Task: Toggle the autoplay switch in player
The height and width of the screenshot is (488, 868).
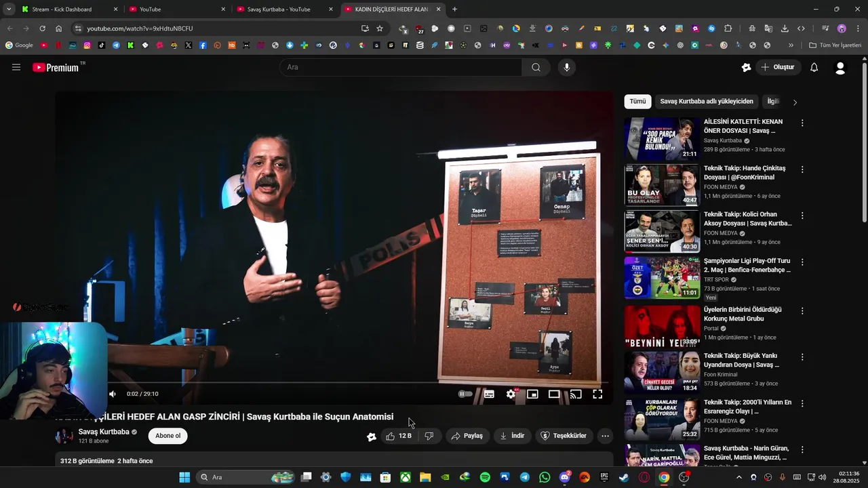Action: point(465,394)
